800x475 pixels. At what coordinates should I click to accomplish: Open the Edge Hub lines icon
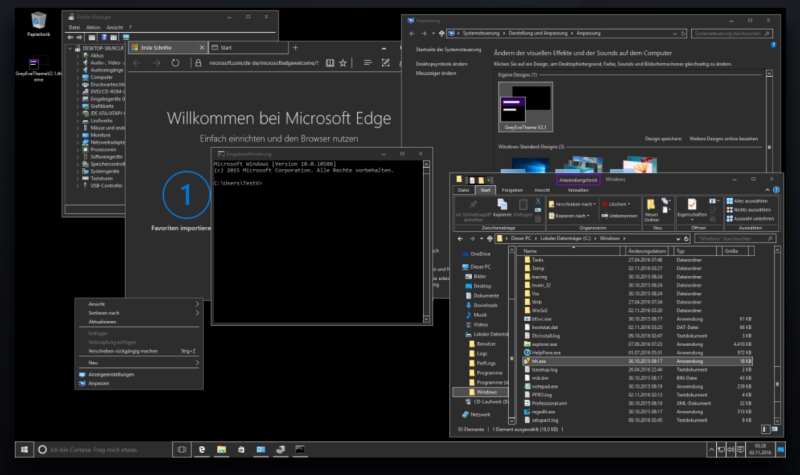[x=368, y=63]
